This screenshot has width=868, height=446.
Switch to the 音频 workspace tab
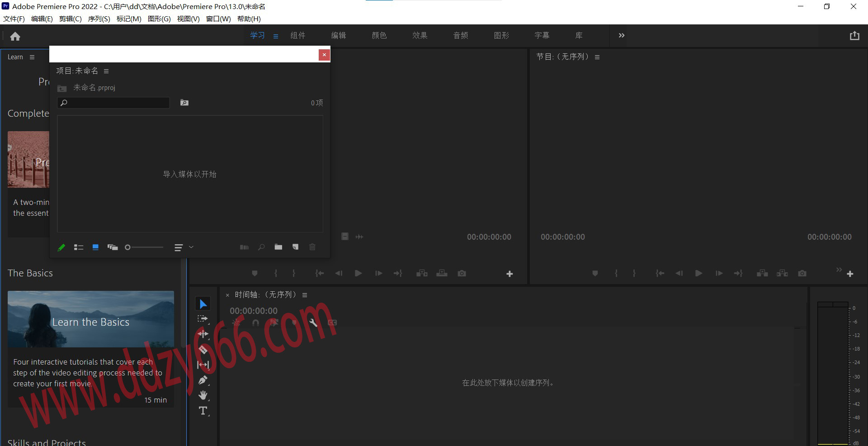click(x=461, y=35)
